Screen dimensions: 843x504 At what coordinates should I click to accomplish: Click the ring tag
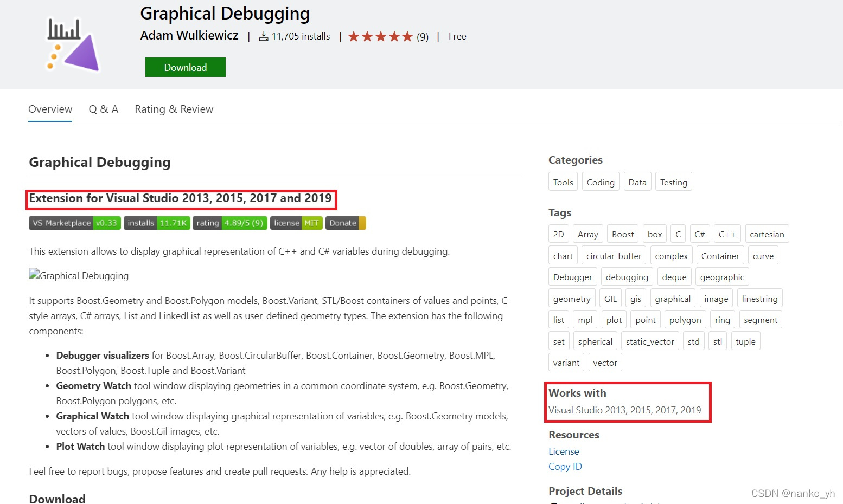723,320
